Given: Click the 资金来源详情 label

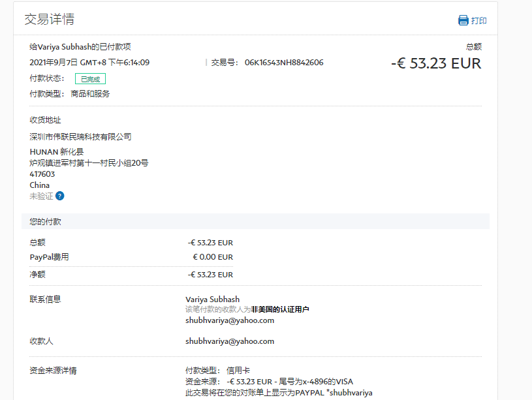Looking at the screenshot, I should pos(53,371).
